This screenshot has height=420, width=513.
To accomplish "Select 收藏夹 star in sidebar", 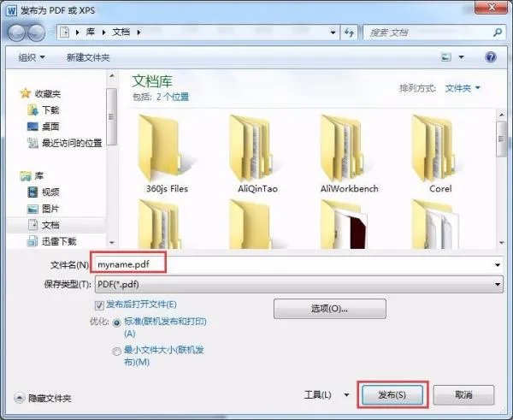I will coord(40,93).
